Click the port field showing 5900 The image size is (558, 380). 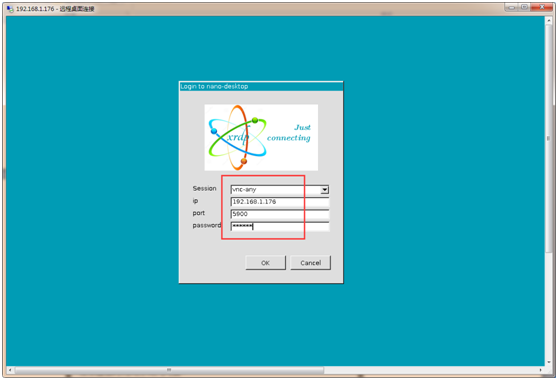(x=280, y=214)
